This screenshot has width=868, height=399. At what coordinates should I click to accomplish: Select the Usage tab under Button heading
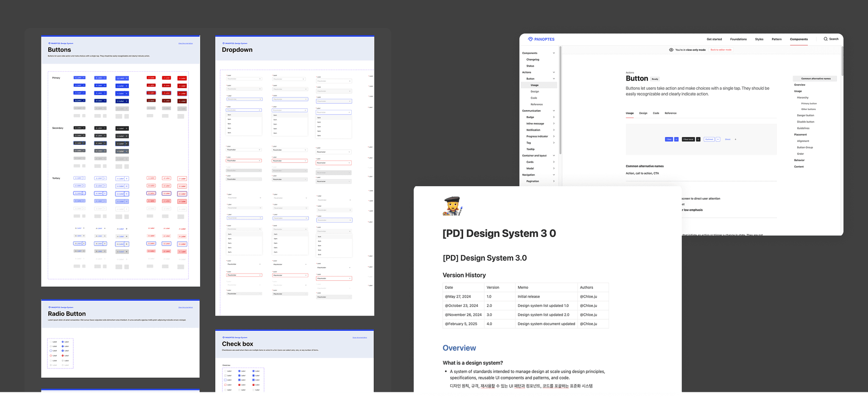click(630, 113)
